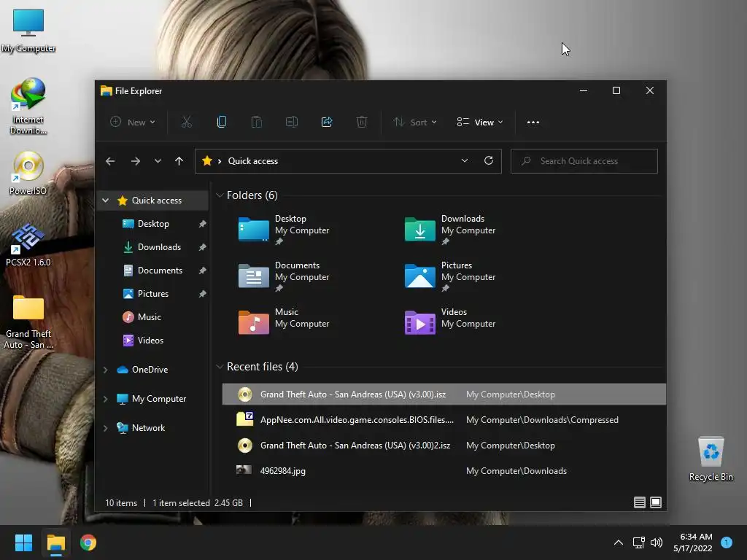Select Grand Theft Auto folder on desktop
The width and height of the screenshot is (747, 560).
[28, 322]
